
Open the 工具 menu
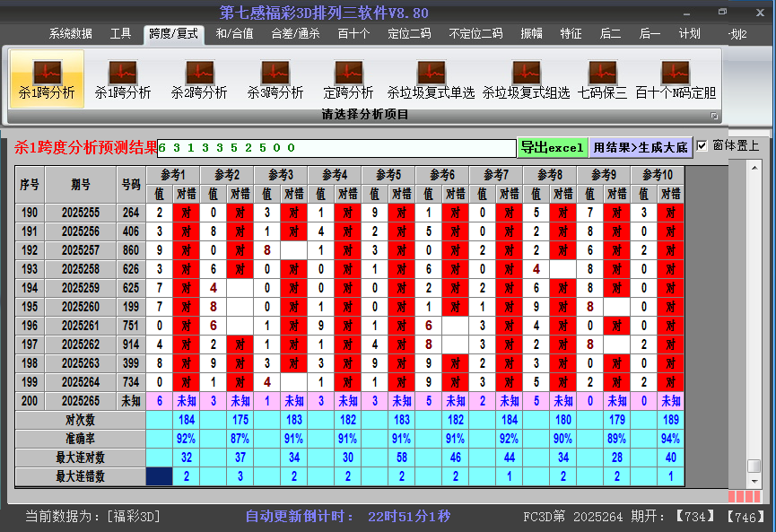click(x=120, y=33)
